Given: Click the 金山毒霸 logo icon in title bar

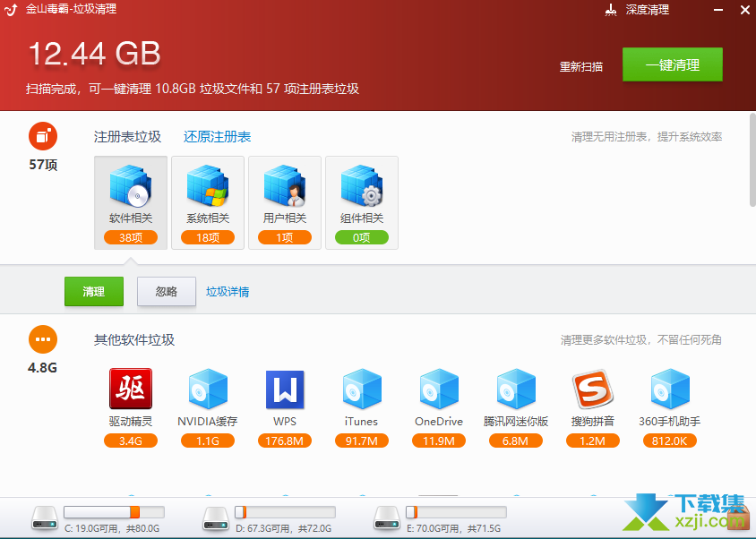Looking at the screenshot, I should [x=11, y=9].
